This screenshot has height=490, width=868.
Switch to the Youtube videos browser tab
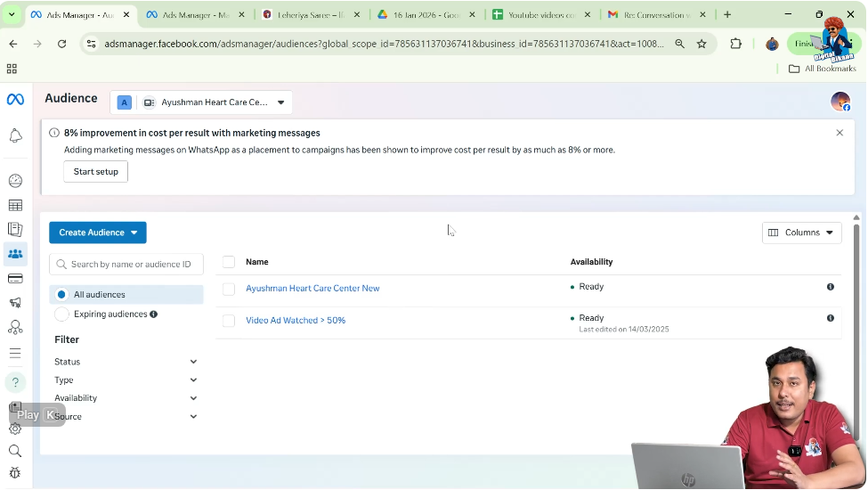click(x=539, y=14)
